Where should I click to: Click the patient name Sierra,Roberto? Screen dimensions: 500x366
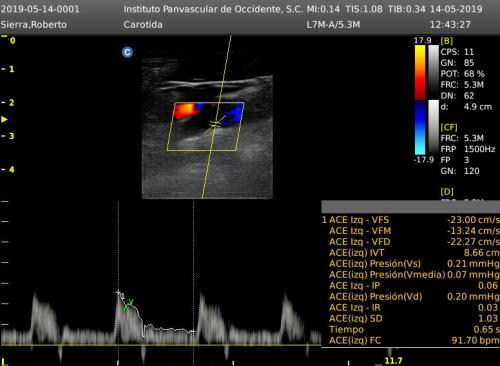coord(34,25)
